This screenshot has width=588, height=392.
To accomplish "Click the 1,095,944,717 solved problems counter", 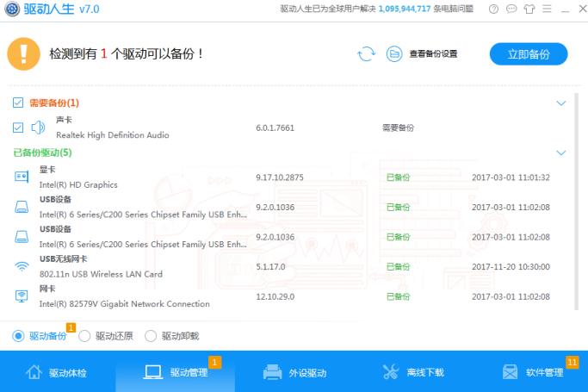I will [405, 9].
